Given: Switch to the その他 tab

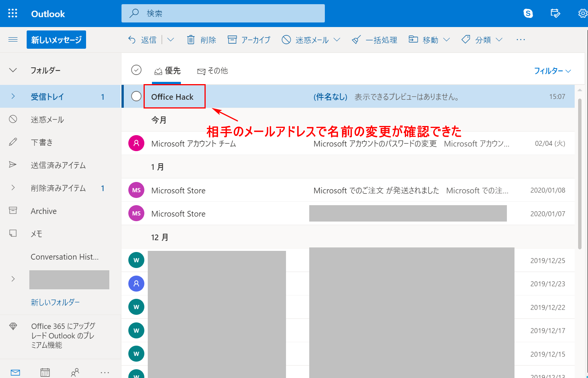Looking at the screenshot, I should tap(213, 71).
